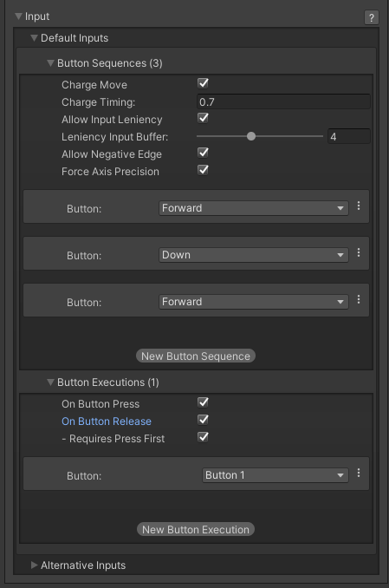The image size is (389, 588).
Task: Disable Allow Negative Edge option
Action: click(x=203, y=153)
